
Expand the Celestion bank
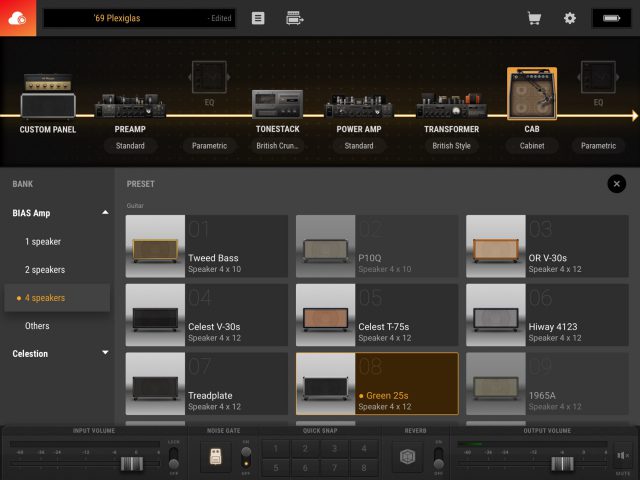point(105,353)
